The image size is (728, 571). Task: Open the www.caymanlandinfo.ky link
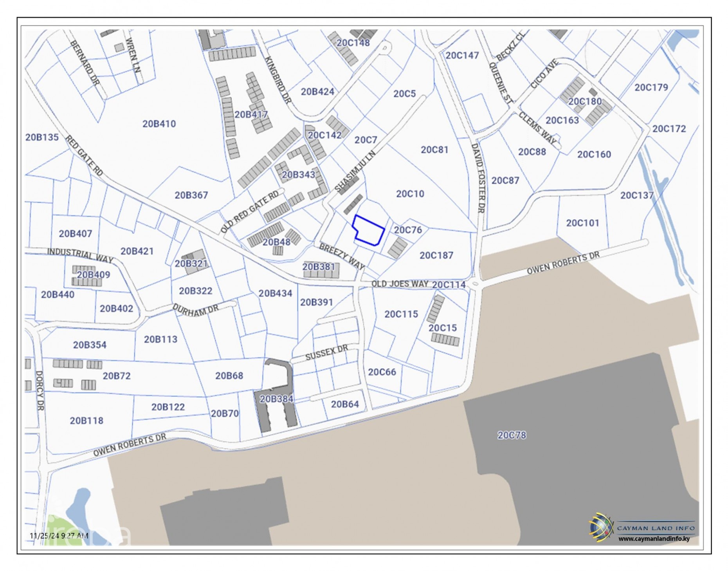coord(654,539)
